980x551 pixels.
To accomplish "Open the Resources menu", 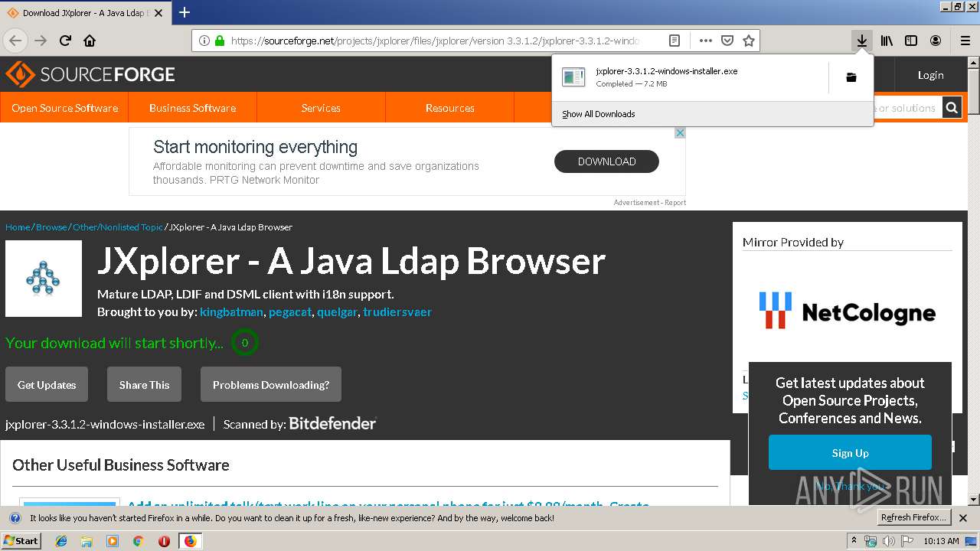I will click(449, 108).
